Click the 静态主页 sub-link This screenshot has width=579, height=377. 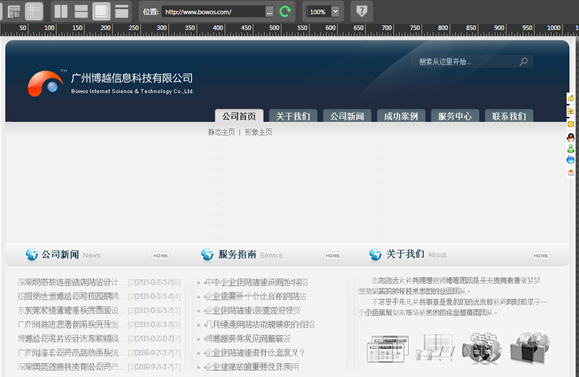(x=222, y=132)
